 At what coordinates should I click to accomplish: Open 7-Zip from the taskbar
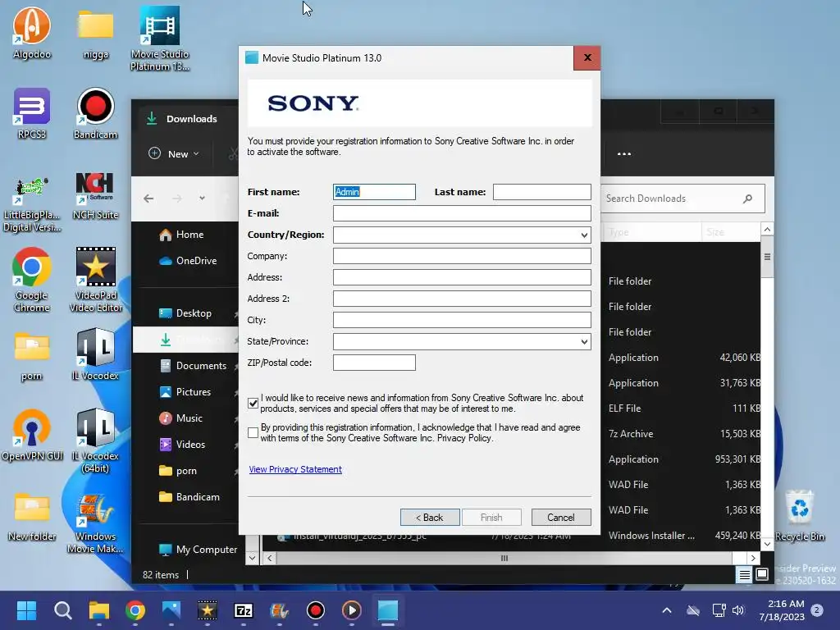pyautogui.click(x=243, y=610)
